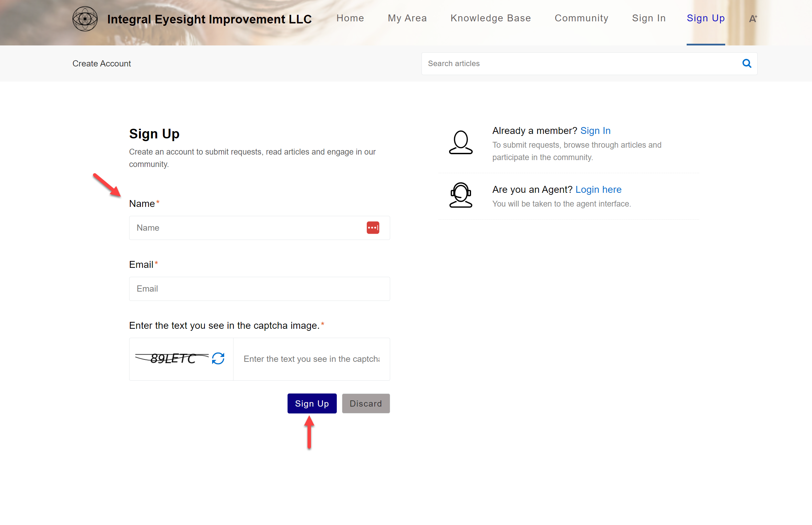The width and height of the screenshot is (812, 525).
Task: Click the agent headset icon
Action: pos(460,195)
